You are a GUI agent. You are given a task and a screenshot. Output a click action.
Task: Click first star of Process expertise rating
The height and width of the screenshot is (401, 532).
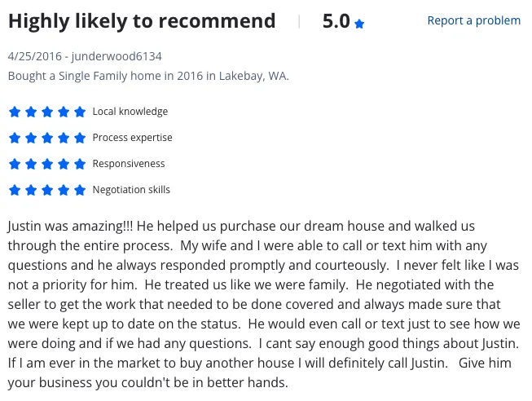tap(15, 138)
